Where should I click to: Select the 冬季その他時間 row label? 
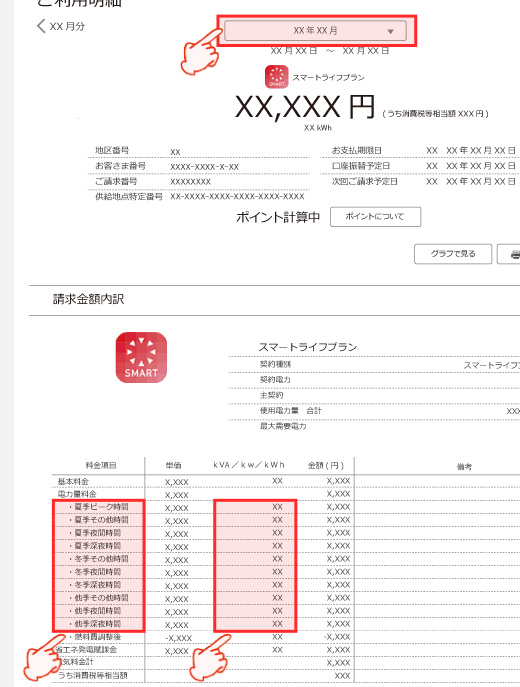point(99,559)
